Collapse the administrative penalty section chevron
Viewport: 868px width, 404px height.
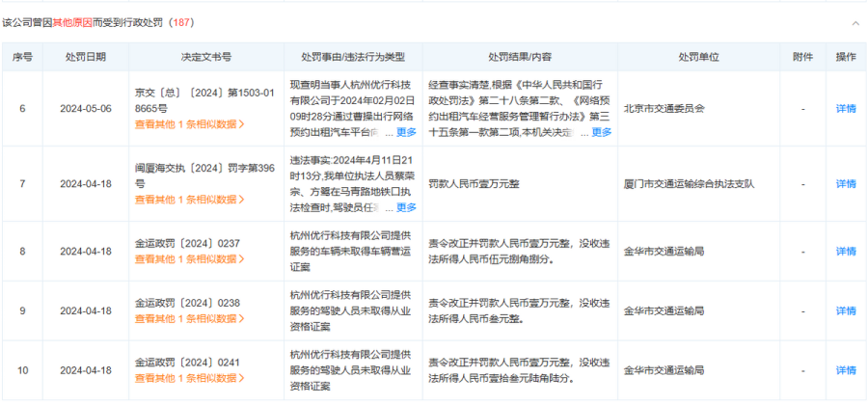coord(854,21)
